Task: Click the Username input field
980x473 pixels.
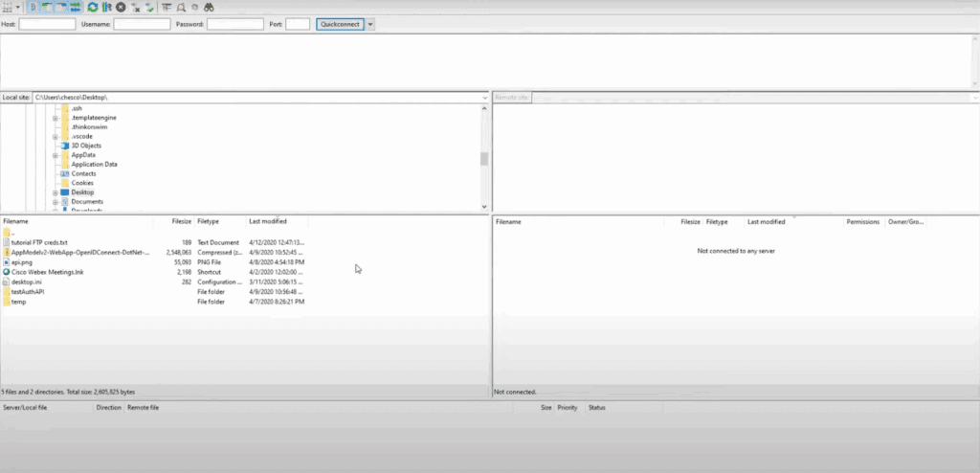Action: (142, 24)
